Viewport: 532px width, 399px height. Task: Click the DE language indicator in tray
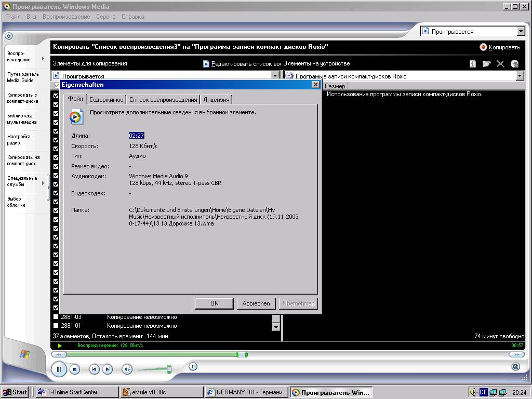tap(483, 392)
